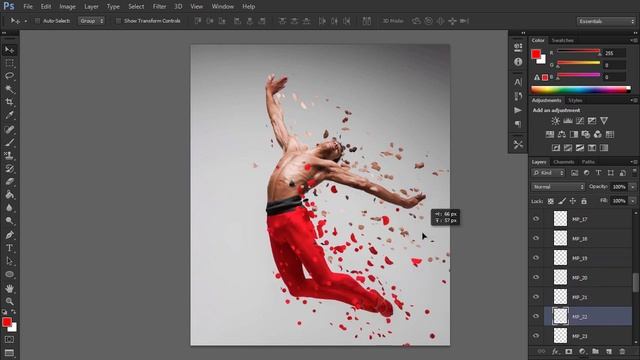Select the Crop tool
640x360 pixels.
point(9,102)
